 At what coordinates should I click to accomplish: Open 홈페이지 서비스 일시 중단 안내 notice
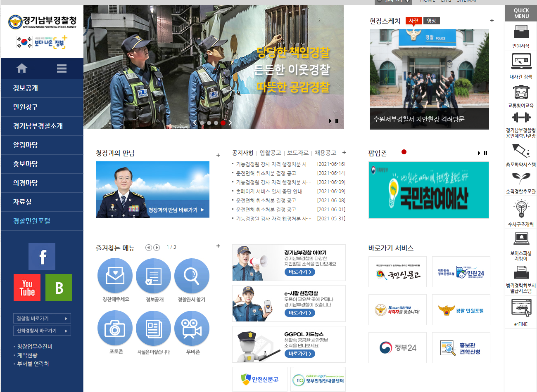click(x=269, y=191)
